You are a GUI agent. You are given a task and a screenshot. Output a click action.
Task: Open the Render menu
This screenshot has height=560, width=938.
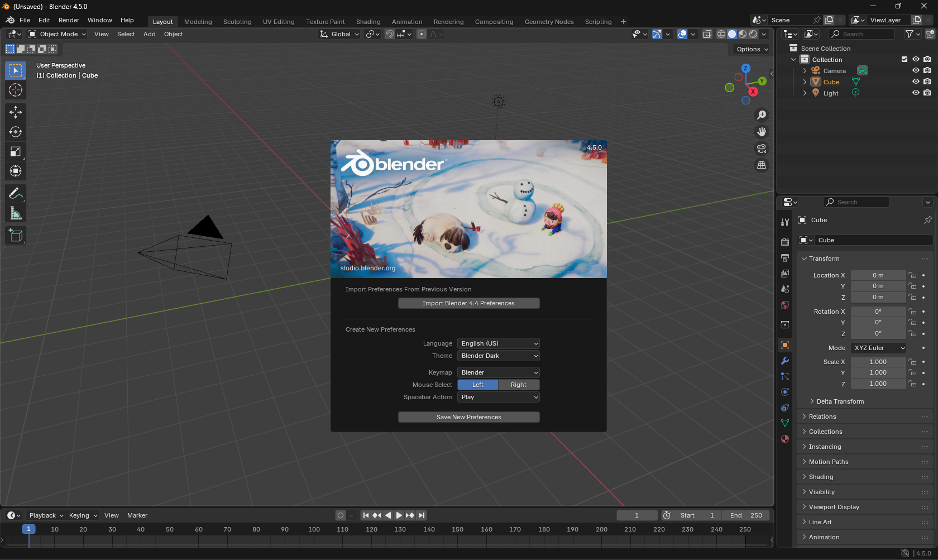pos(69,20)
